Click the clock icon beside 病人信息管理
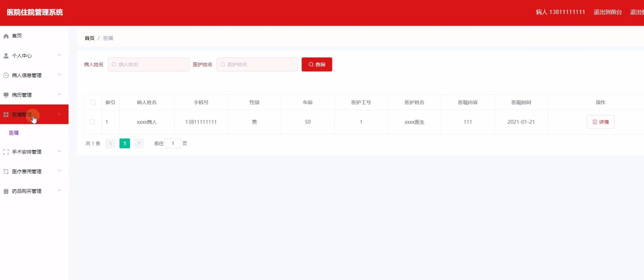The width and height of the screenshot is (644, 280). [x=6, y=75]
